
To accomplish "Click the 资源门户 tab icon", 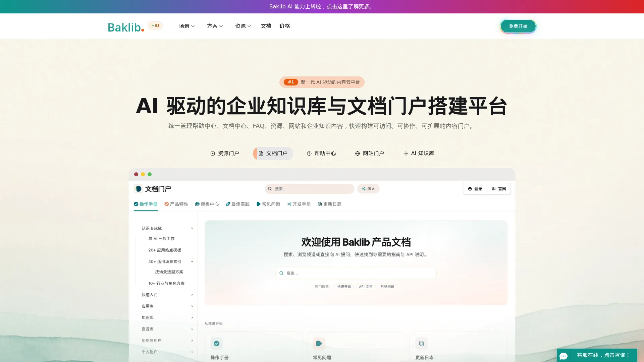I will 213,154.
